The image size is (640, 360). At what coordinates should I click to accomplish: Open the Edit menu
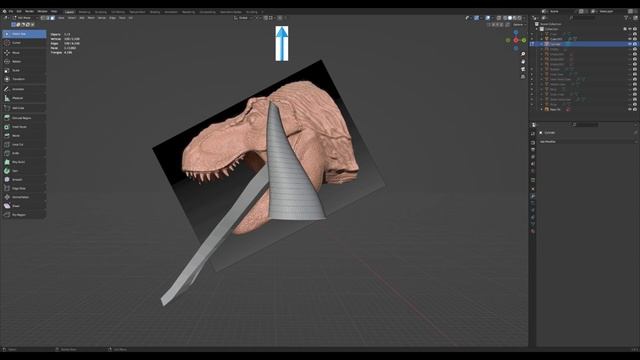pyautogui.click(x=19, y=11)
